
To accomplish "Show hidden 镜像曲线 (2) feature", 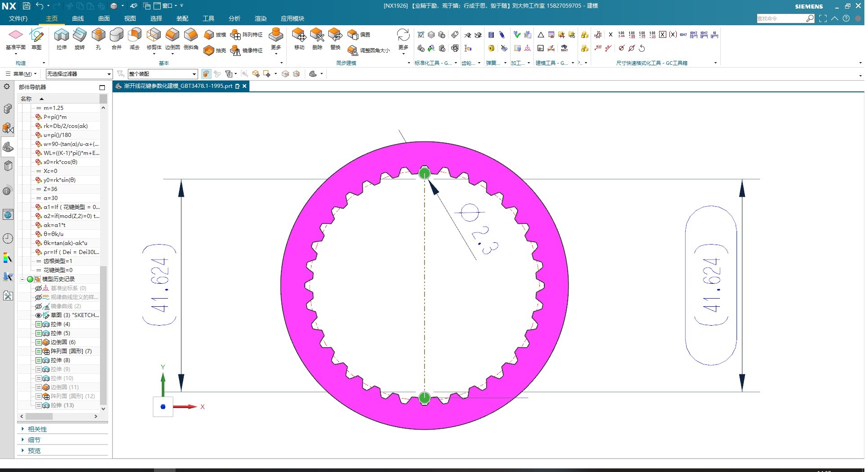I will coord(39,306).
